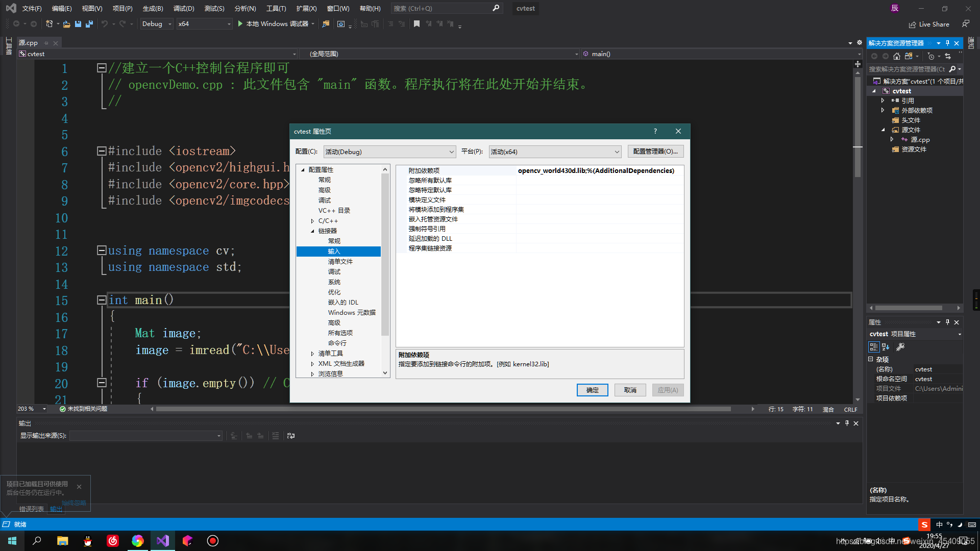The height and width of the screenshot is (551, 980).
Task: Click the QQ penguin taskbar icon
Action: tap(87, 541)
